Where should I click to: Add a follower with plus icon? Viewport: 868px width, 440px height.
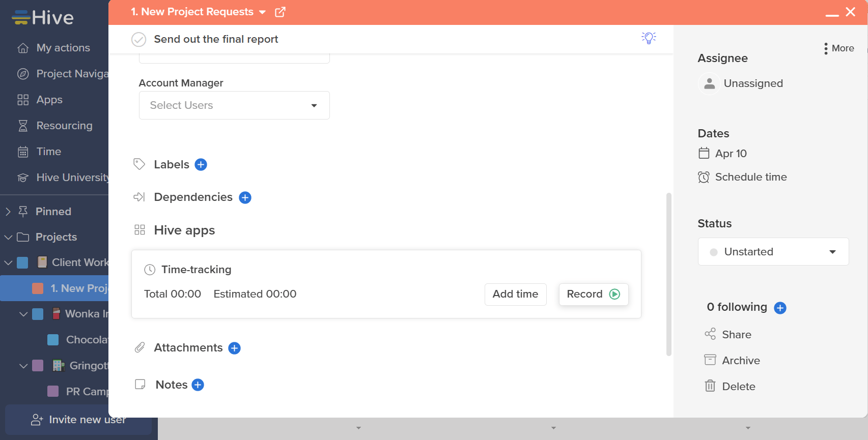780,308
